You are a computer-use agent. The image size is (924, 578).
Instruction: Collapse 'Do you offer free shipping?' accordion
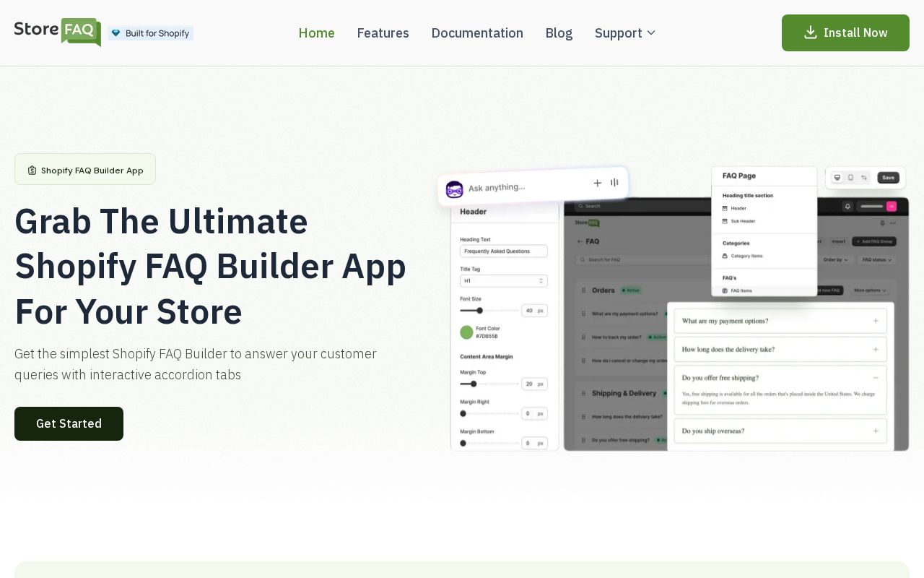coord(780,377)
